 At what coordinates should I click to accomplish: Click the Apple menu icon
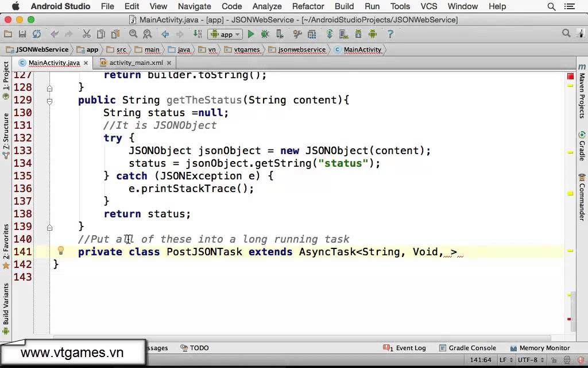pos(16,6)
